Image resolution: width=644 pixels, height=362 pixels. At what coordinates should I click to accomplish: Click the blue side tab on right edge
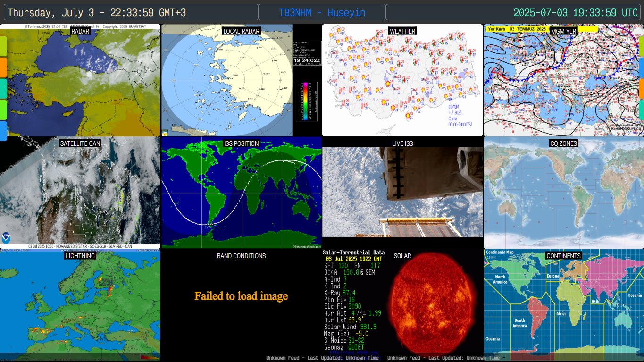641,67
